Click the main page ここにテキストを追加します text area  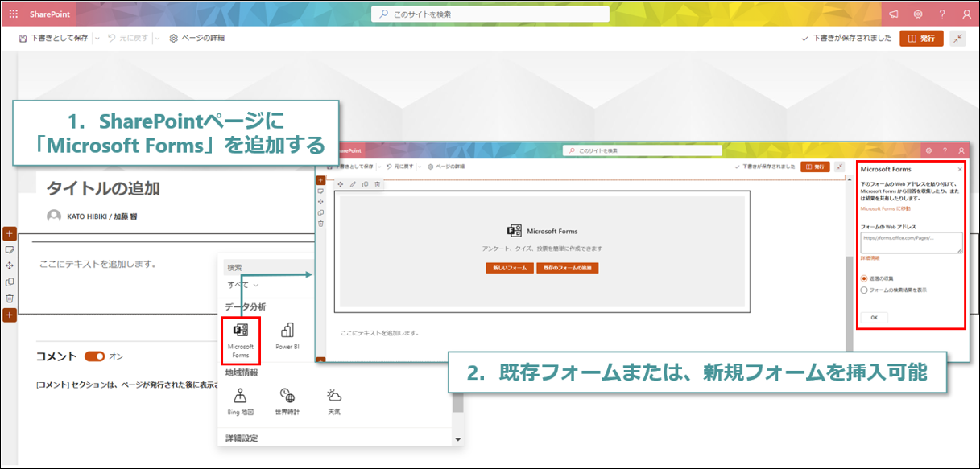pyautogui.click(x=100, y=264)
